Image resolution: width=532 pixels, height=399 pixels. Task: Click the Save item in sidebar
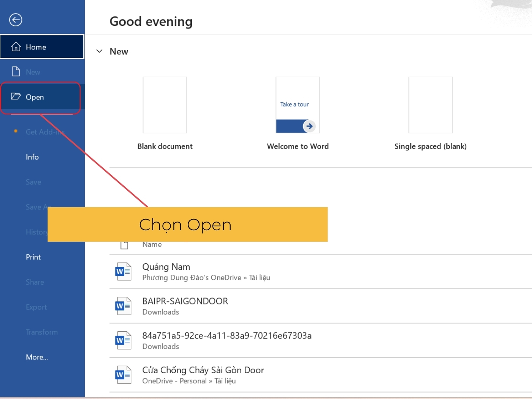click(33, 182)
